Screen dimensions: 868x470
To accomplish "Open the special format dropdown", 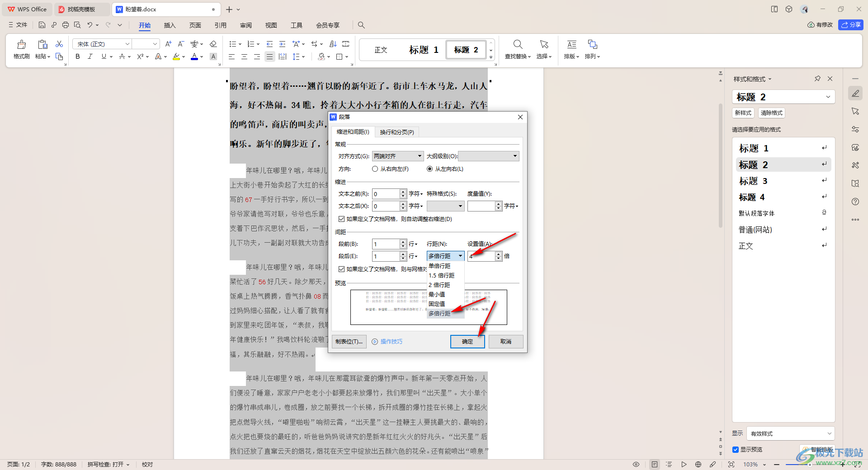I will (x=446, y=206).
